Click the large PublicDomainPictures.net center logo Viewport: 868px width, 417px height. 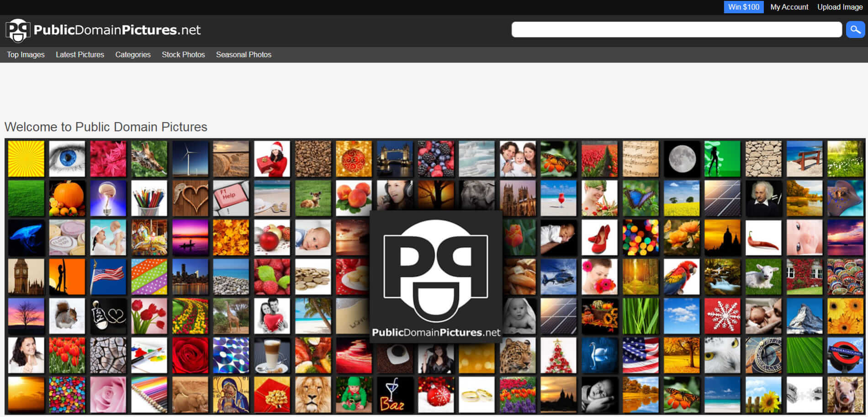[x=436, y=276]
